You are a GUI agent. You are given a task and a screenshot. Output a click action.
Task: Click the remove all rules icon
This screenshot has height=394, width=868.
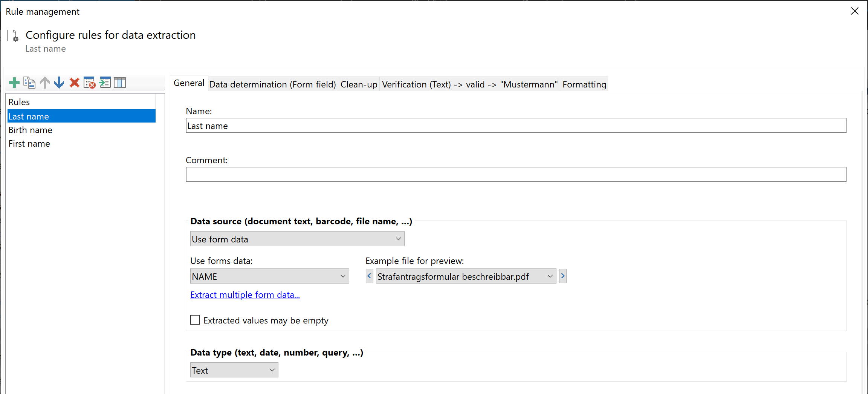[89, 83]
